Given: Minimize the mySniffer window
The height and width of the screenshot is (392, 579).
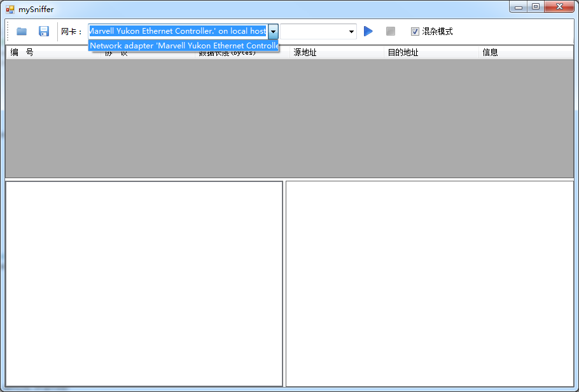Looking at the screenshot, I should pyautogui.click(x=519, y=7).
